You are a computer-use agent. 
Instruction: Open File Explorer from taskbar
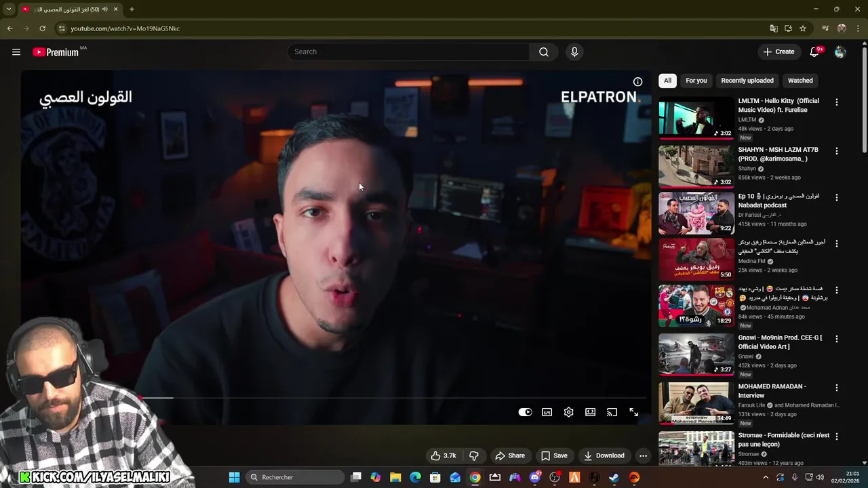pos(395,477)
